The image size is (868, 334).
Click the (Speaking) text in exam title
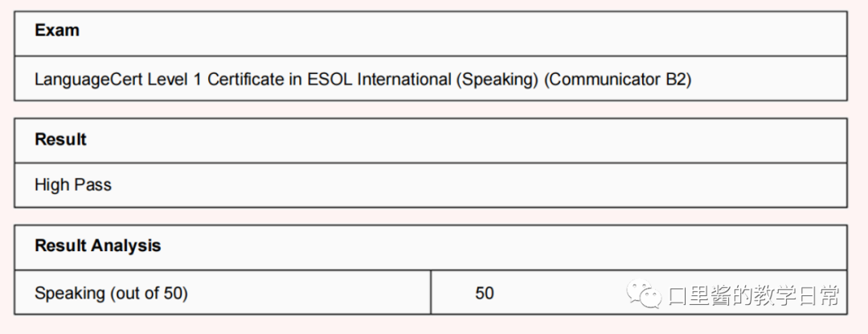pos(497,80)
